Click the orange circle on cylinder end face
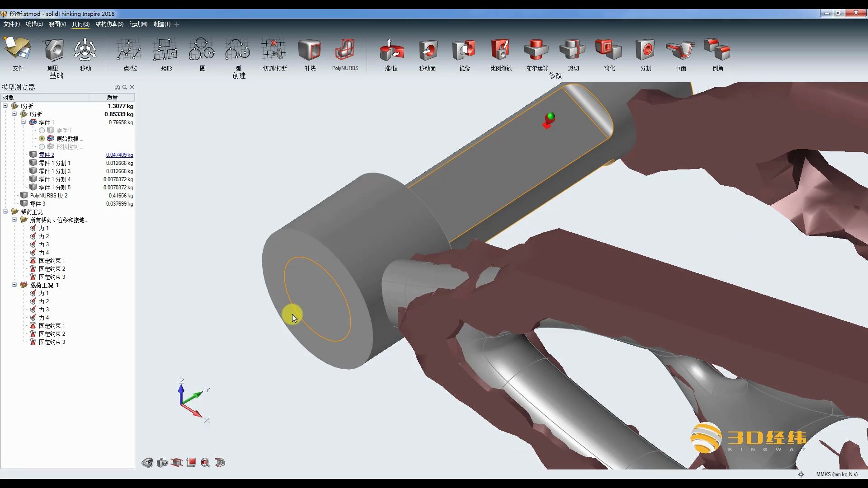This screenshot has width=868, height=488. click(x=317, y=299)
